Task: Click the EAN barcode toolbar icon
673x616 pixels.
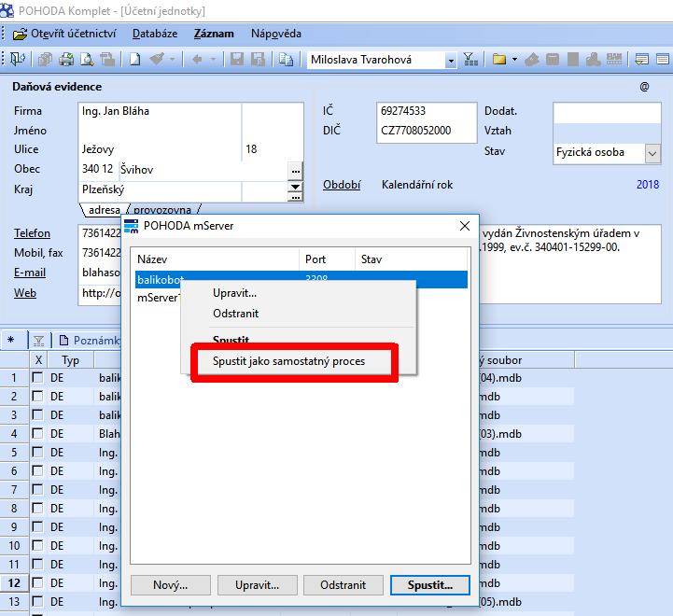Action: click(614, 59)
